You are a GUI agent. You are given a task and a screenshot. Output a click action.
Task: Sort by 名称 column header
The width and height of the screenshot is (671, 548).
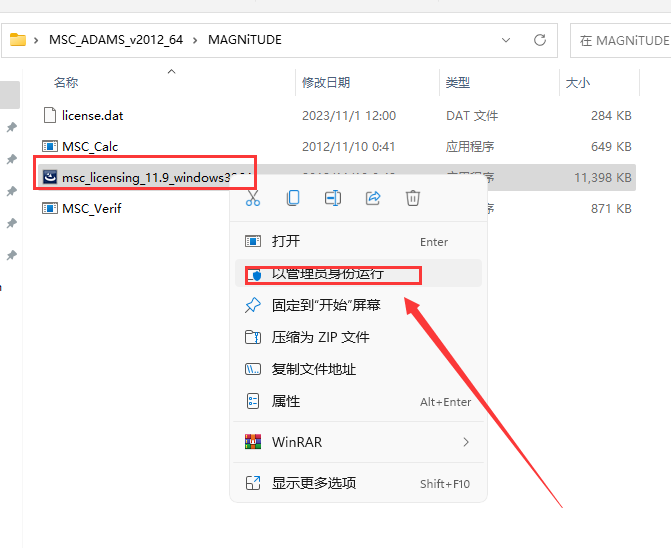66,82
